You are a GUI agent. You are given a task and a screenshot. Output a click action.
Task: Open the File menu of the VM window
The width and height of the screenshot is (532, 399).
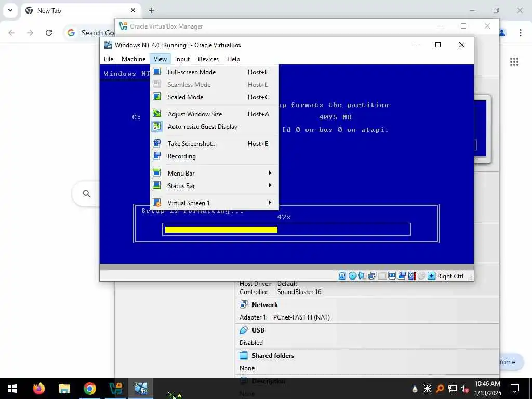click(x=109, y=59)
